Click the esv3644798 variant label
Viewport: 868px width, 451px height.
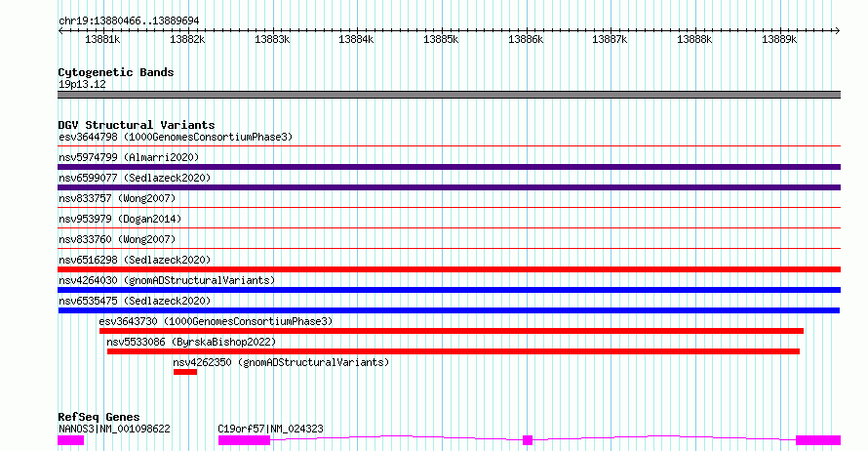click(176, 137)
